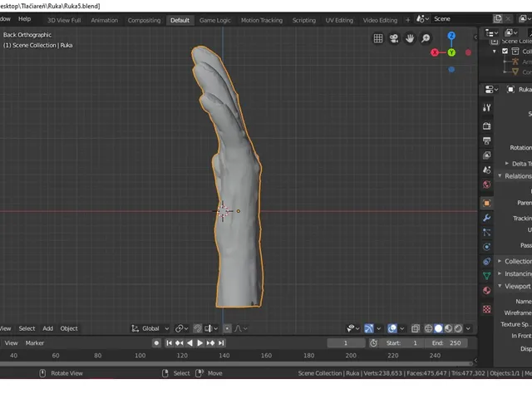Screen dimensions: 532x399
Task: Open the Object properties tab
Action: 486,203
